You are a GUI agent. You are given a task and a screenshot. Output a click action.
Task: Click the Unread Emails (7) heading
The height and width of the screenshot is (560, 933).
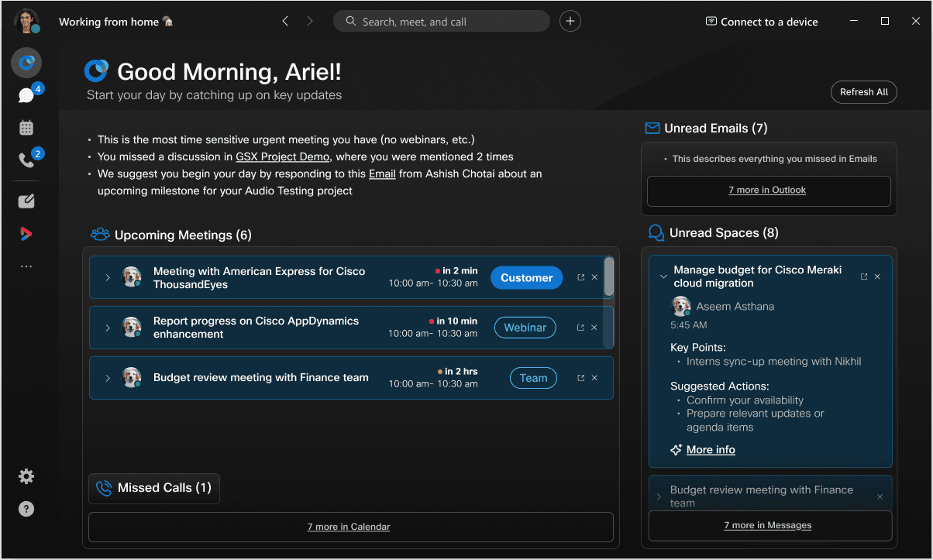coord(716,129)
